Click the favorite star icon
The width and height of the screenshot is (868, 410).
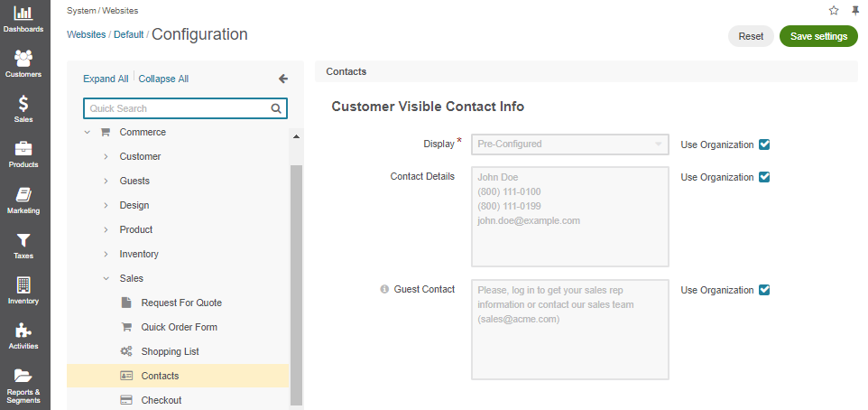pos(834,11)
